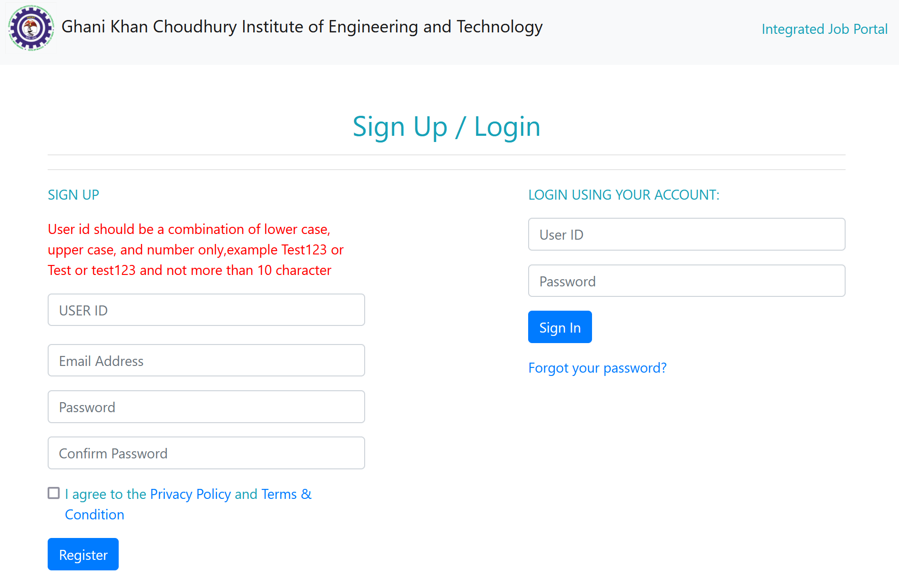Screen dimensions: 899x588
Task: Click the word Condition in terms link
Action: click(x=94, y=515)
